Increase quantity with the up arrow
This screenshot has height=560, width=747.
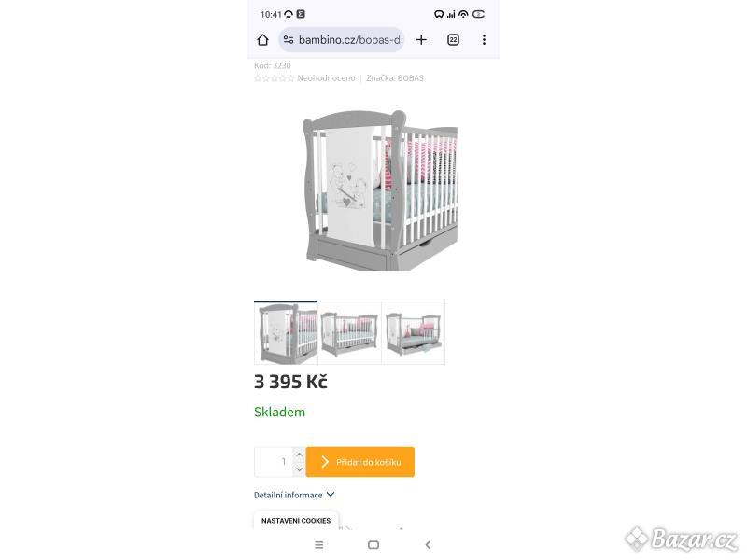299,455
